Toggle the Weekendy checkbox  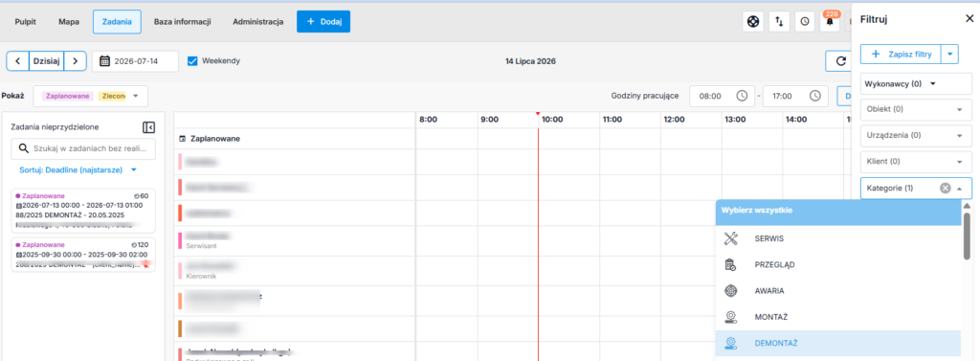192,61
